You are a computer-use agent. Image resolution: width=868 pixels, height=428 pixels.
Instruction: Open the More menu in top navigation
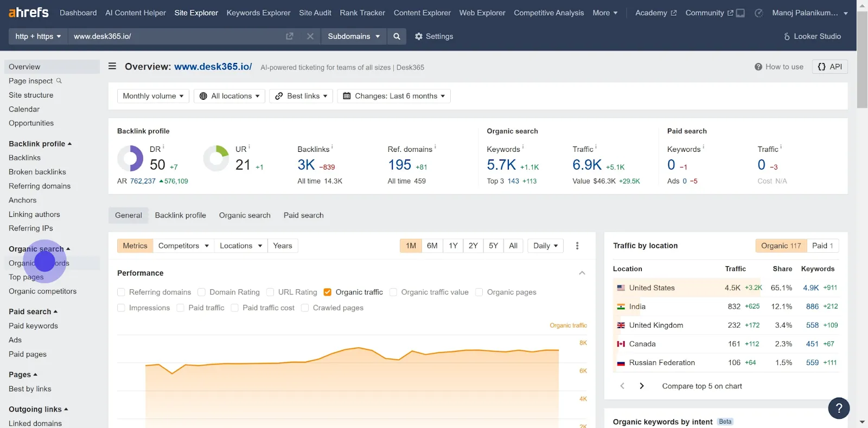pos(605,12)
